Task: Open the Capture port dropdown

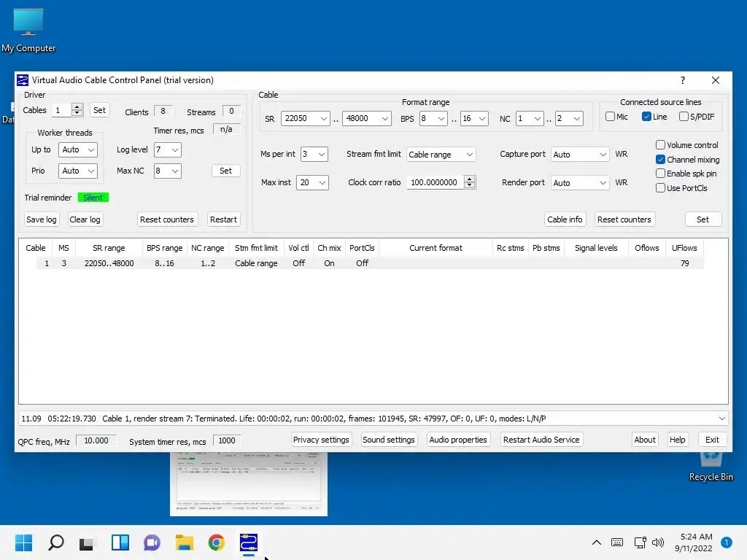Action: pyautogui.click(x=580, y=155)
